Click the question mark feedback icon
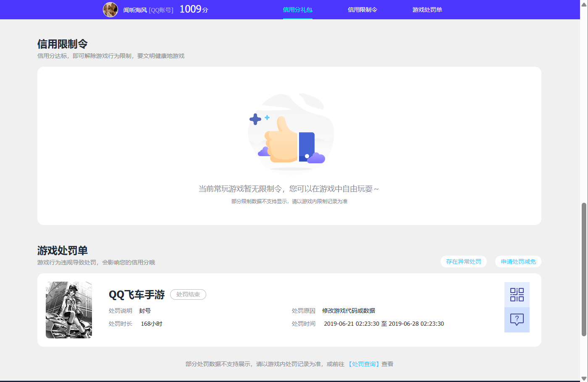The height and width of the screenshot is (382, 588). pyautogui.click(x=517, y=320)
